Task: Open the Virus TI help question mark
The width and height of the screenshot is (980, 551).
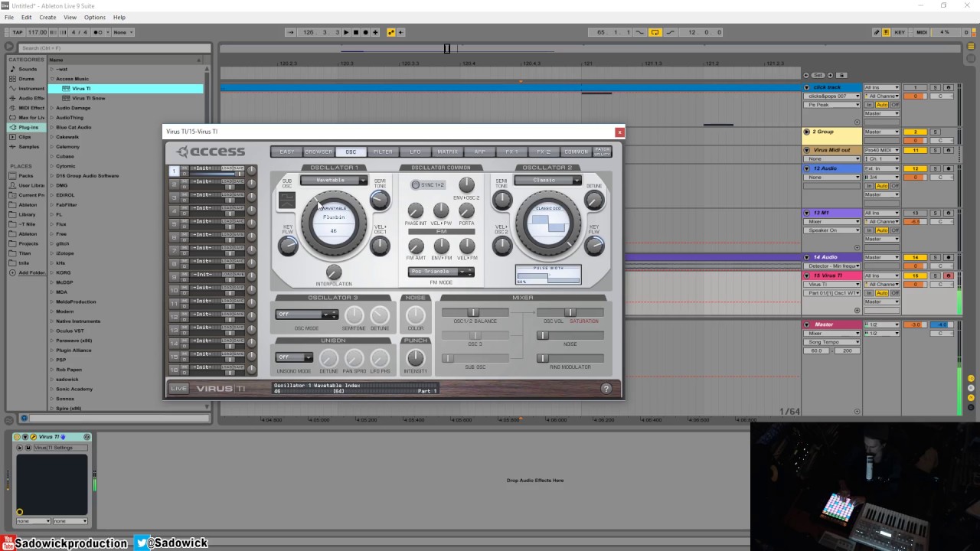Action: click(606, 388)
